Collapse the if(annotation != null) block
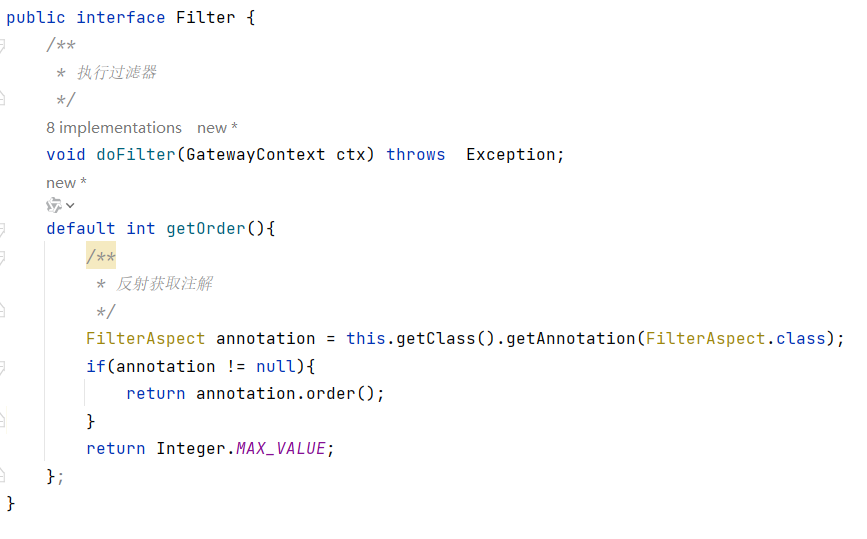 coord(3,367)
